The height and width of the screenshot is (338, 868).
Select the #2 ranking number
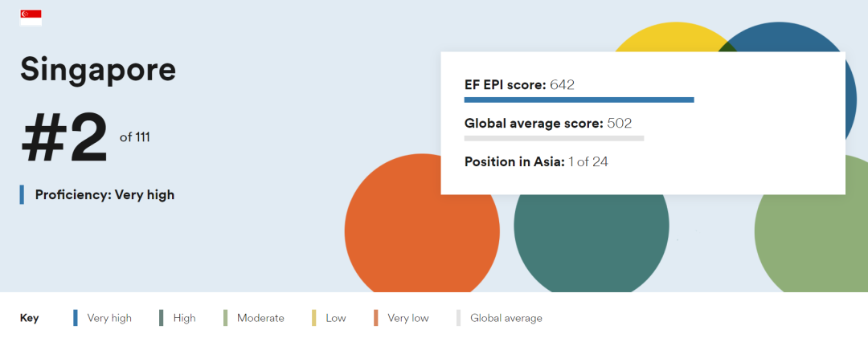coord(64,138)
